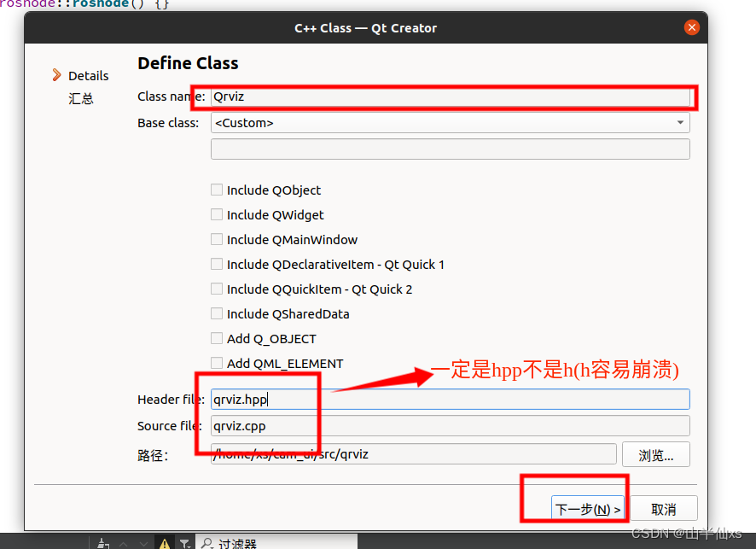Screen dimensions: 756x549
Task: Enable Include QWidget checkbox
Action: click(x=217, y=214)
